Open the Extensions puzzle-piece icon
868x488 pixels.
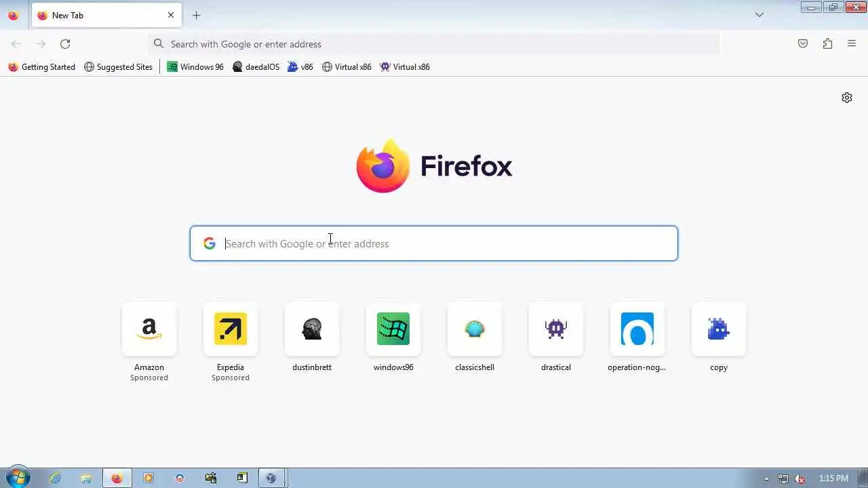point(827,43)
